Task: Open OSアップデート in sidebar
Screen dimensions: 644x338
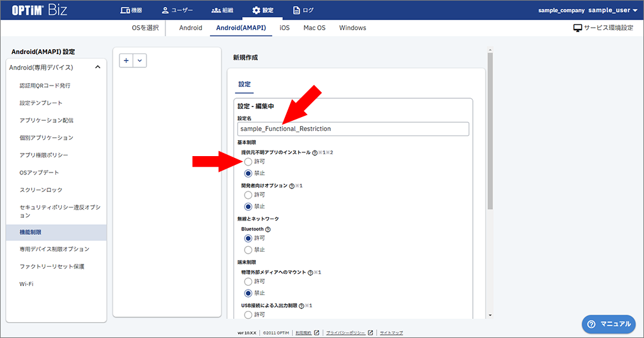Action: pyautogui.click(x=39, y=172)
